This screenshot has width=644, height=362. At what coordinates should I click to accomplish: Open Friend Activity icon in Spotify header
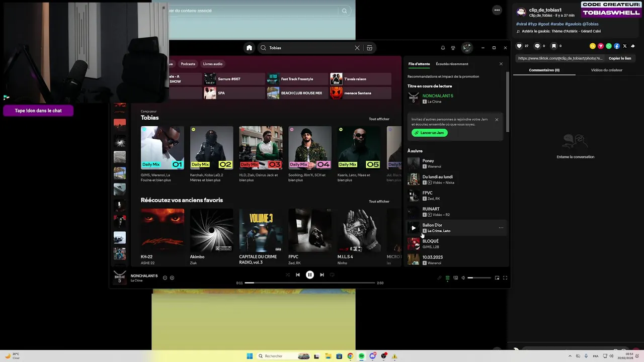(x=453, y=48)
